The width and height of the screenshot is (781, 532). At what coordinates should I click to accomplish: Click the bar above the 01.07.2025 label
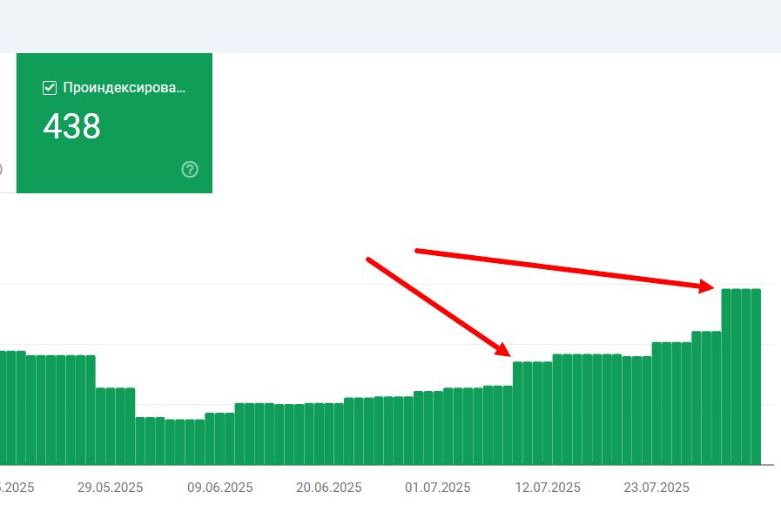438,428
